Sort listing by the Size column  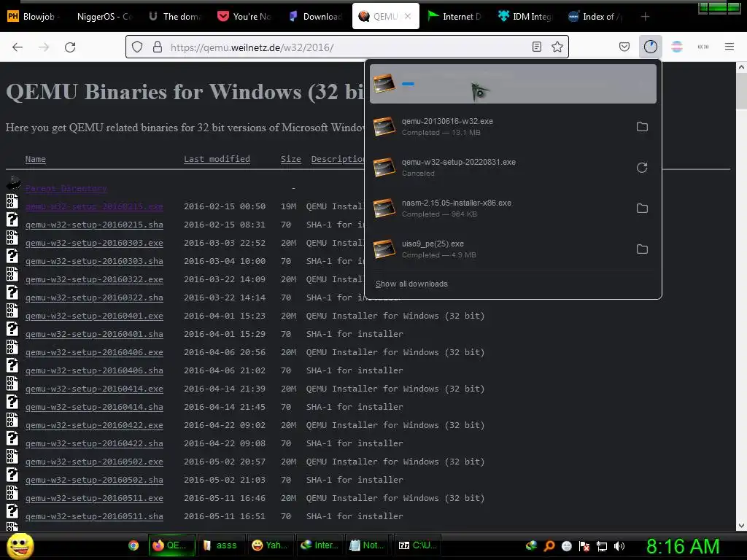(290, 159)
